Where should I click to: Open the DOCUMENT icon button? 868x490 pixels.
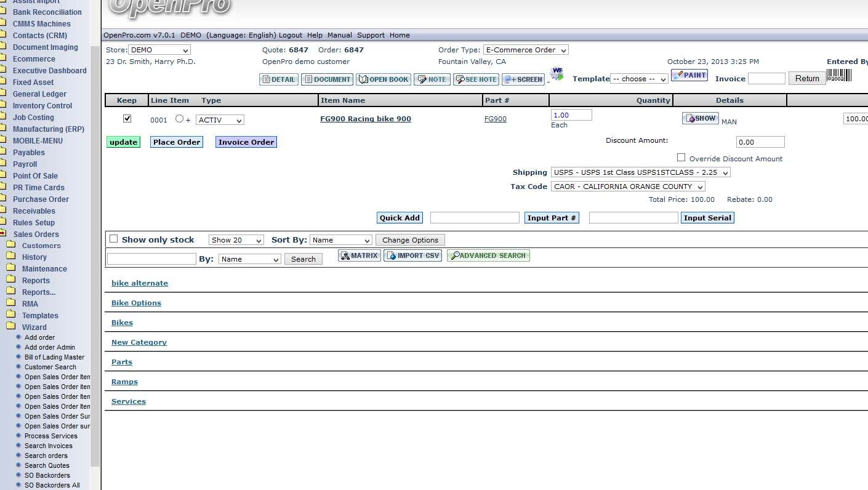pos(327,79)
